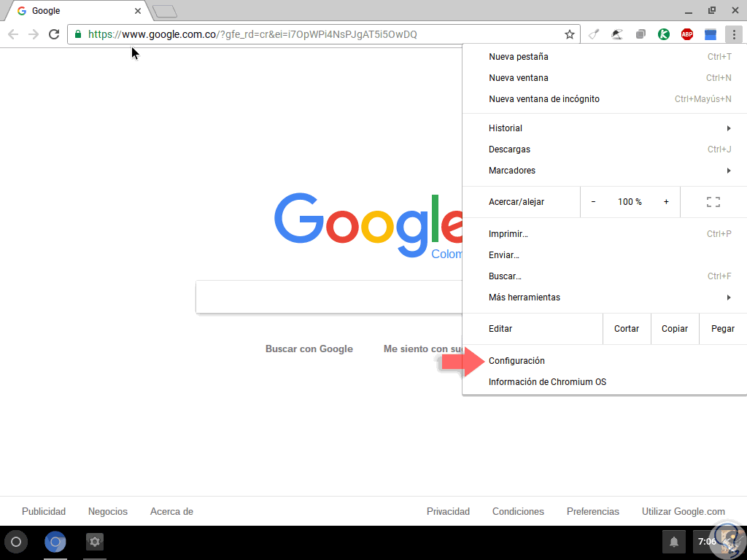Click the Google search input box

tap(329, 297)
